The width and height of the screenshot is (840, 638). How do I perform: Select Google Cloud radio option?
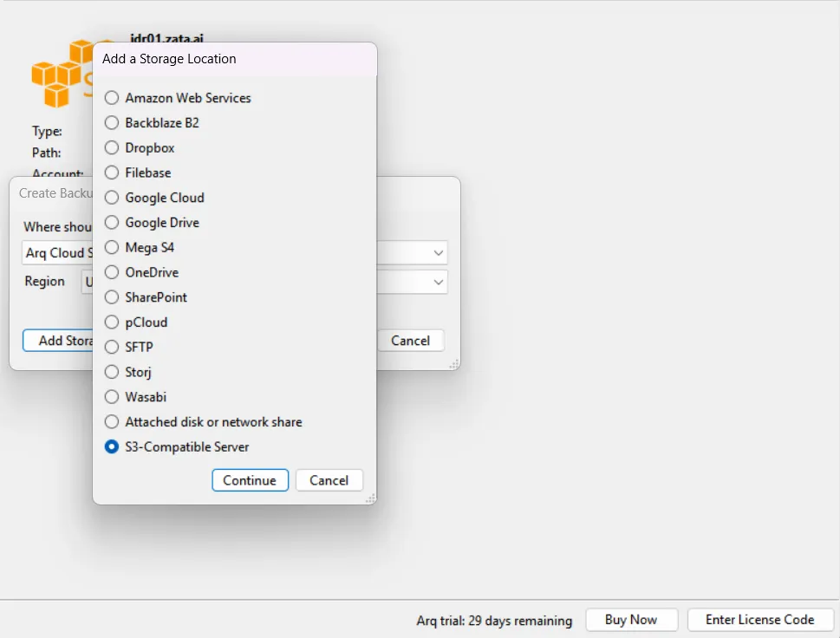(112, 197)
